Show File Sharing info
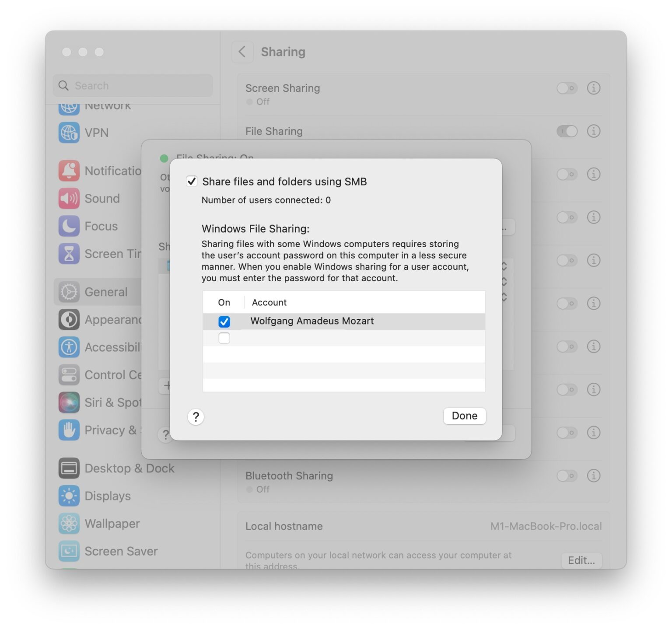Screen dimensions: 672x629 (593, 131)
